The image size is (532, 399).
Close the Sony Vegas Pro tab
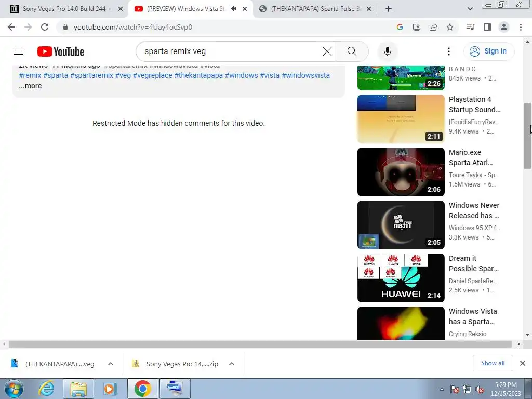click(x=121, y=9)
